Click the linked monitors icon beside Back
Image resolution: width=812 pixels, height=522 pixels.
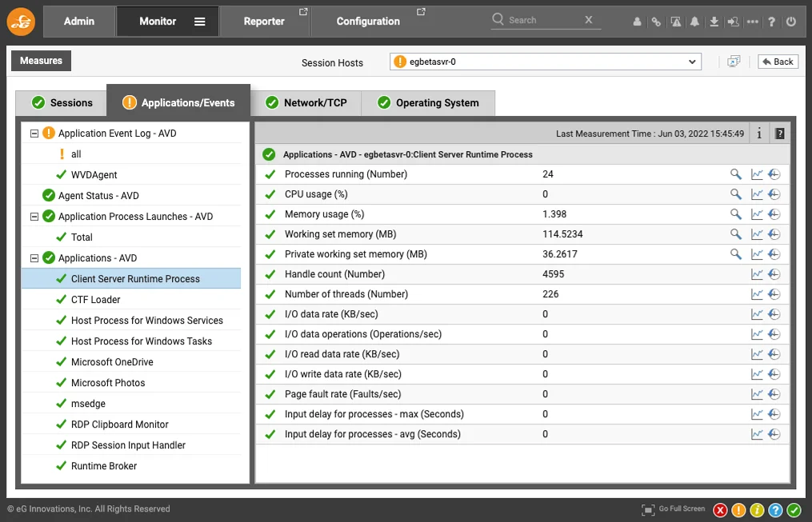coord(734,62)
